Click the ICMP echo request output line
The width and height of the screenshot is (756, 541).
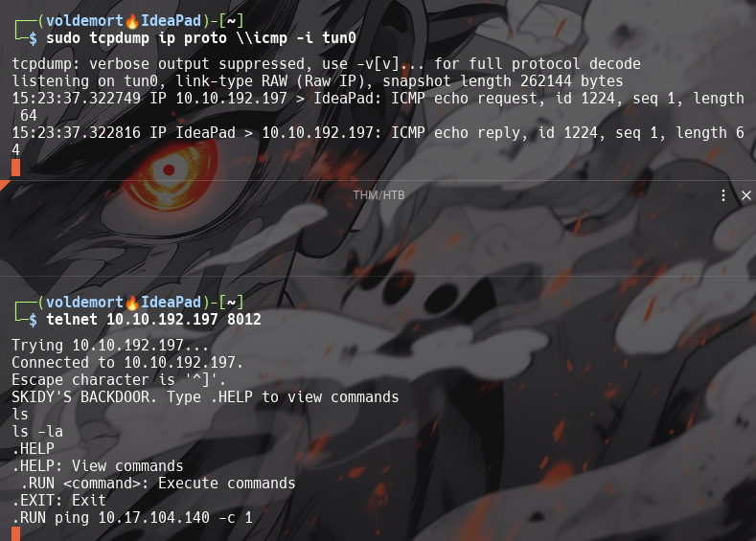(x=378, y=106)
